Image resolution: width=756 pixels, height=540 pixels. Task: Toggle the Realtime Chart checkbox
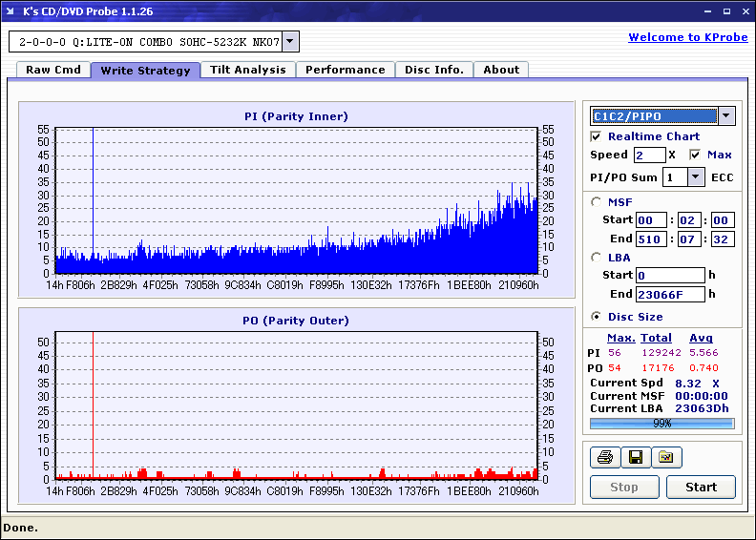pyautogui.click(x=597, y=136)
